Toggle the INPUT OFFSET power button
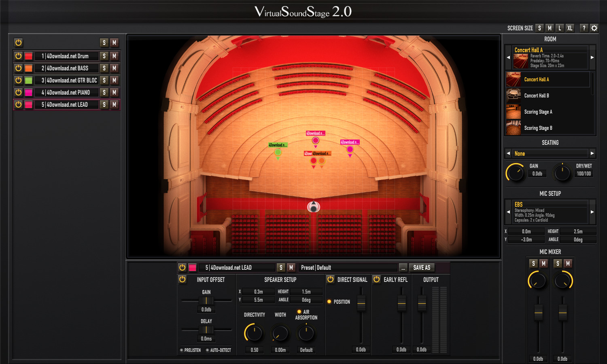The height and width of the screenshot is (364, 607). tap(182, 279)
